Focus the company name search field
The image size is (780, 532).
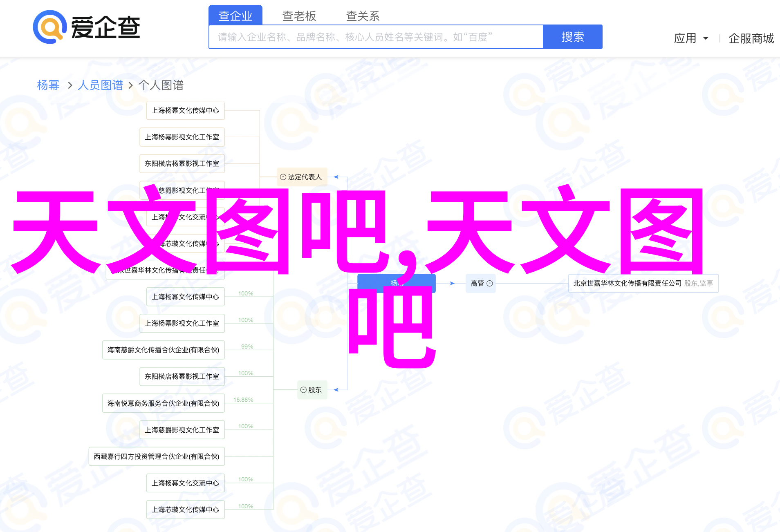[376, 37]
